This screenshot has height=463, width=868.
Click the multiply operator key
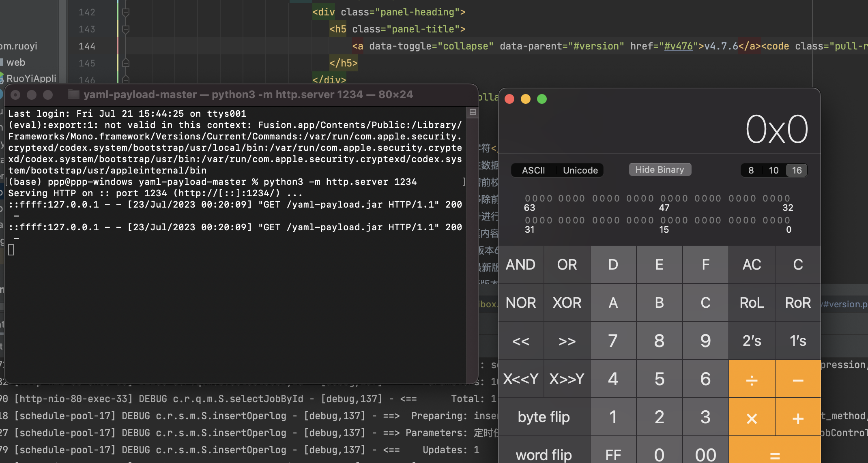tap(752, 417)
